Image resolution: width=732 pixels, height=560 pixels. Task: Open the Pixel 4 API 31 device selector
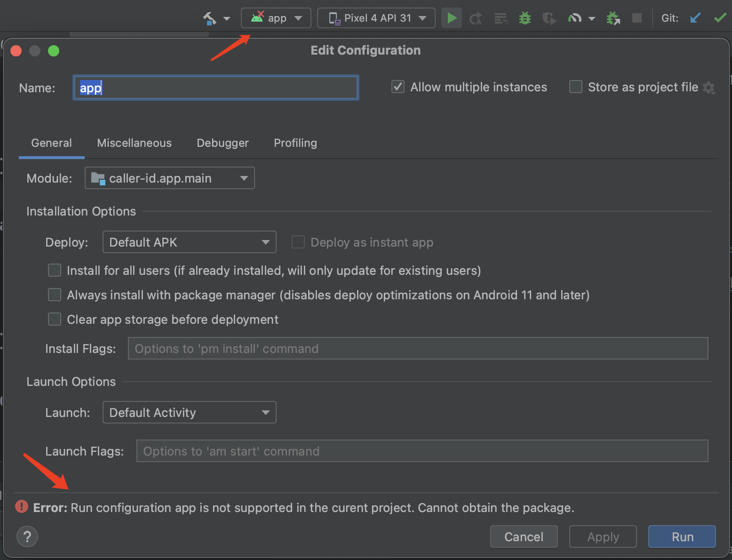(x=376, y=18)
